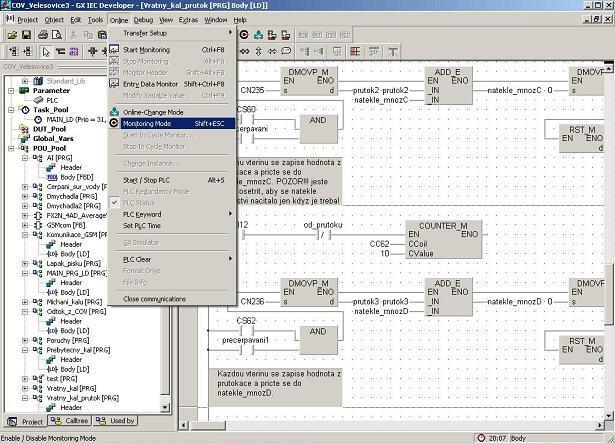Select Set PLC Time menu item
The height and width of the screenshot is (443, 615).
tap(173, 226)
